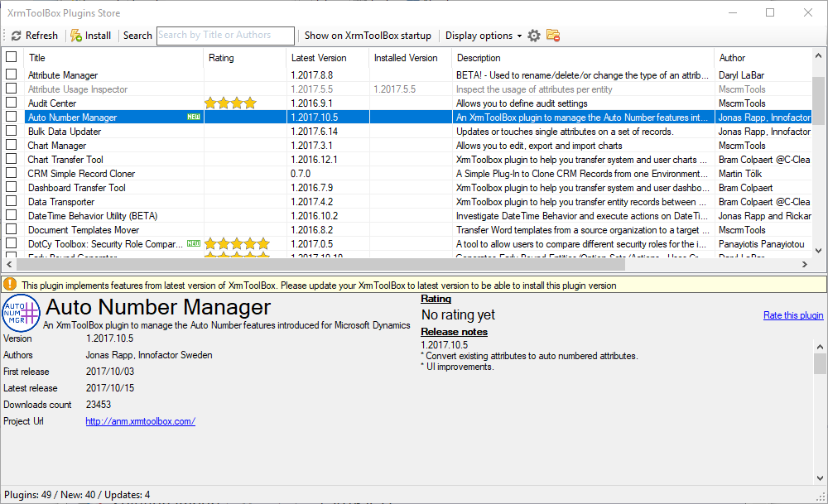Click Daryl LaBar author cell
The height and width of the screenshot is (504, 828).
741,75
